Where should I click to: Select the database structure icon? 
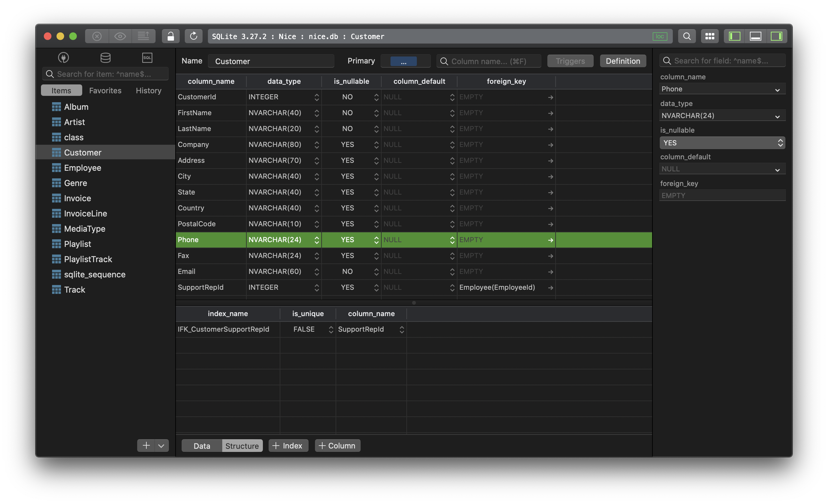[x=105, y=57]
